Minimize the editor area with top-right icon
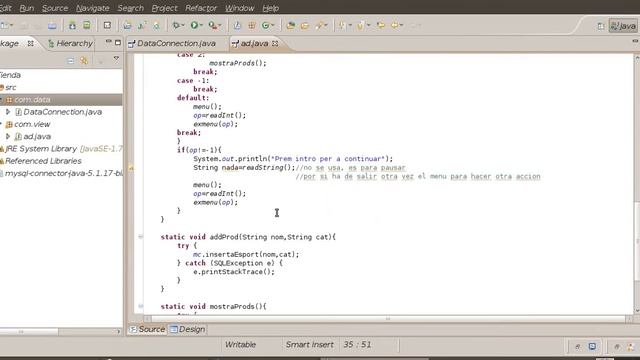This screenshot has width=640, height=360. tap(635, 41)
